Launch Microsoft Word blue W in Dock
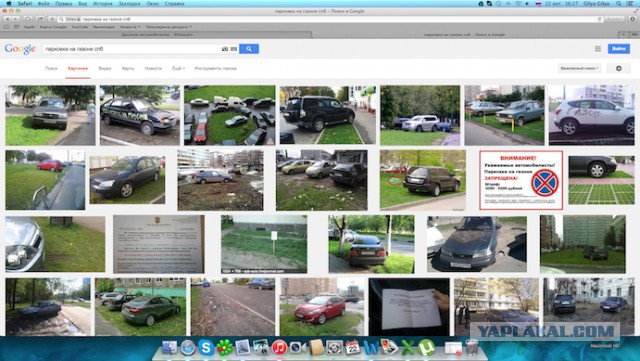This screenshot has width=640, height=361. point(371,348)
